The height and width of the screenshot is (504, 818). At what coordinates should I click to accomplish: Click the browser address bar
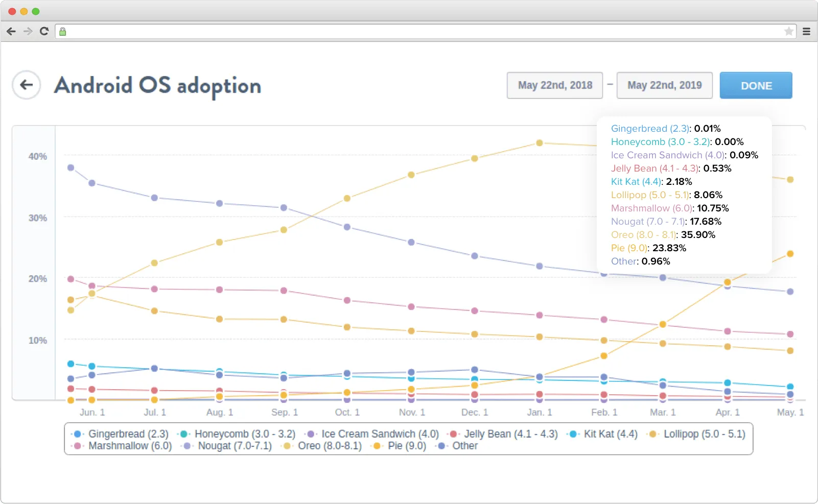pos(426,32)
